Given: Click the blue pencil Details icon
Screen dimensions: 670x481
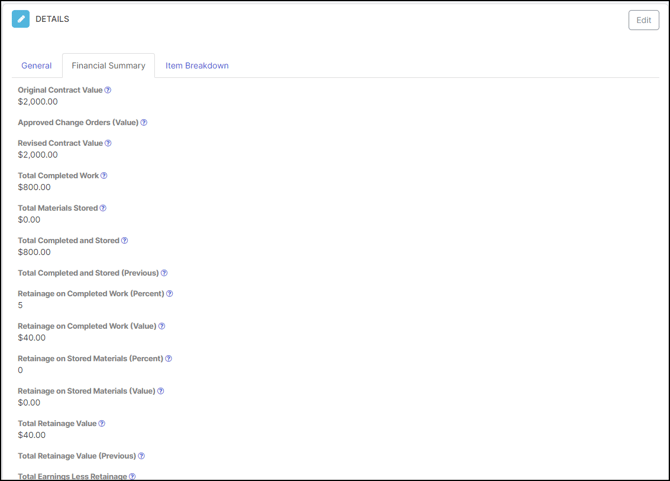Looking at the screenshot, I should click(x=21, y=19).
